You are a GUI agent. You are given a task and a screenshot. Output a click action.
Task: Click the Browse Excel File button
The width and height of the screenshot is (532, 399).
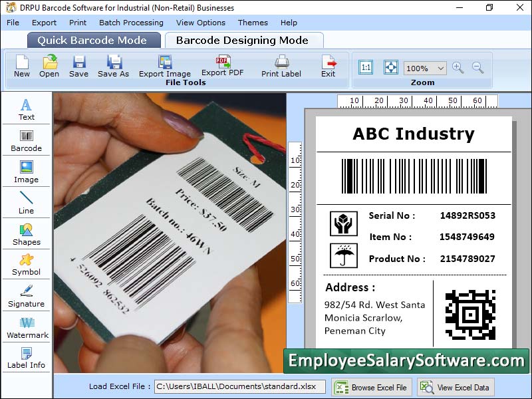[371, 386]
